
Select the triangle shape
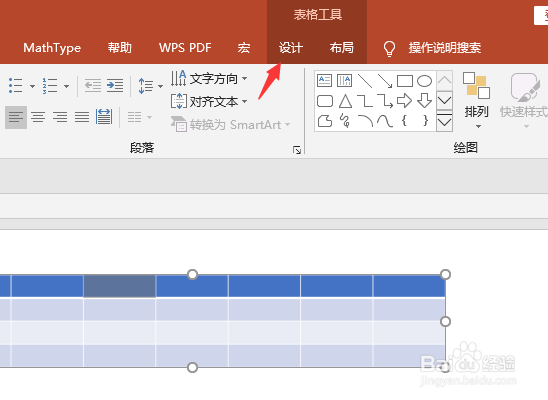coord(345,101)
